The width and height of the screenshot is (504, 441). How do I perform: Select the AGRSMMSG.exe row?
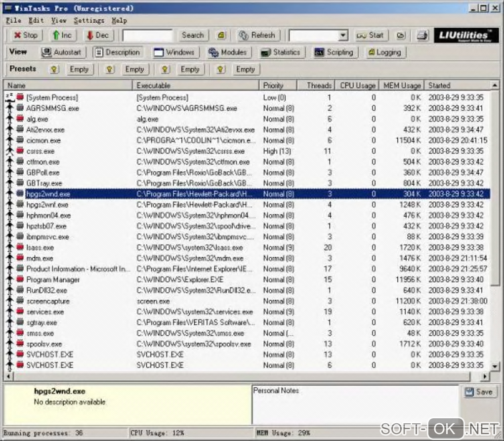pyautogui.click(x=247, y=108)
